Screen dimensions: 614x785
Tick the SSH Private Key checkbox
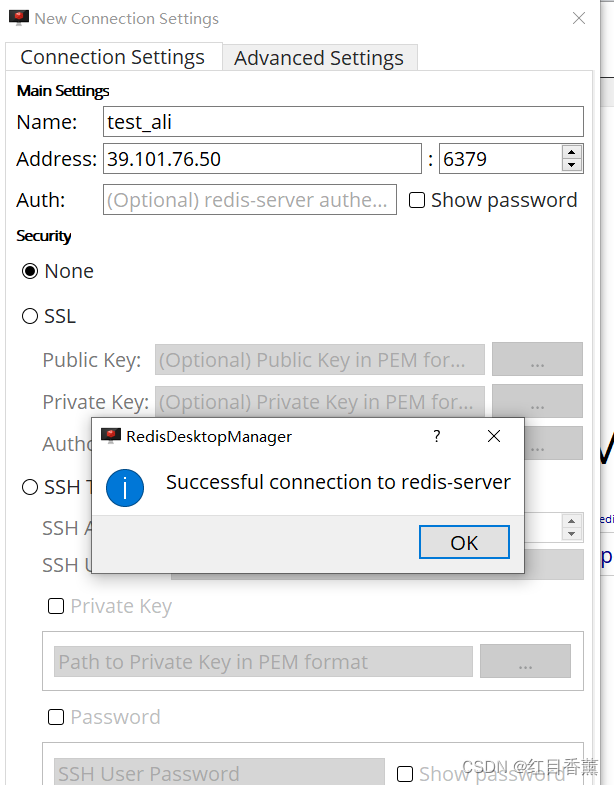tap(56, 606)
